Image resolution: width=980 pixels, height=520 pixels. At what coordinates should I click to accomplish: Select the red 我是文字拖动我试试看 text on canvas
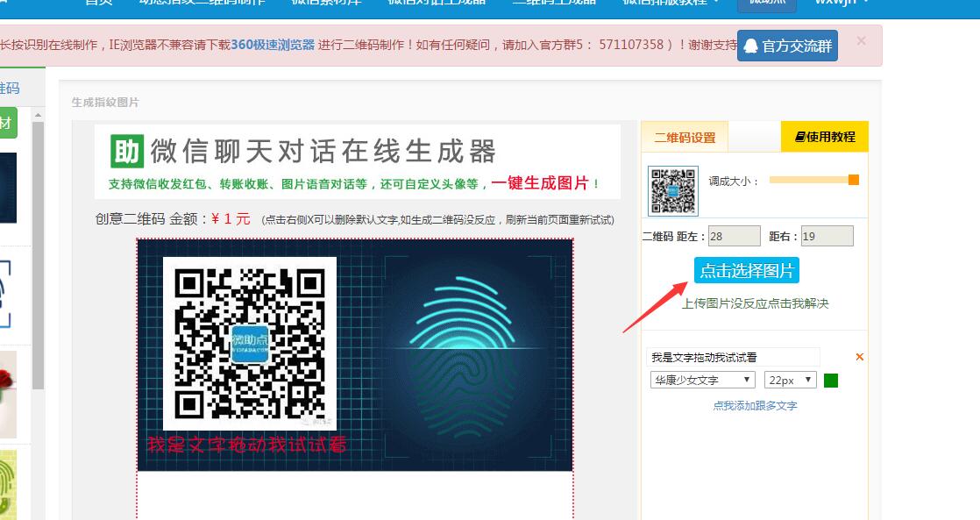tap(247, 445)
